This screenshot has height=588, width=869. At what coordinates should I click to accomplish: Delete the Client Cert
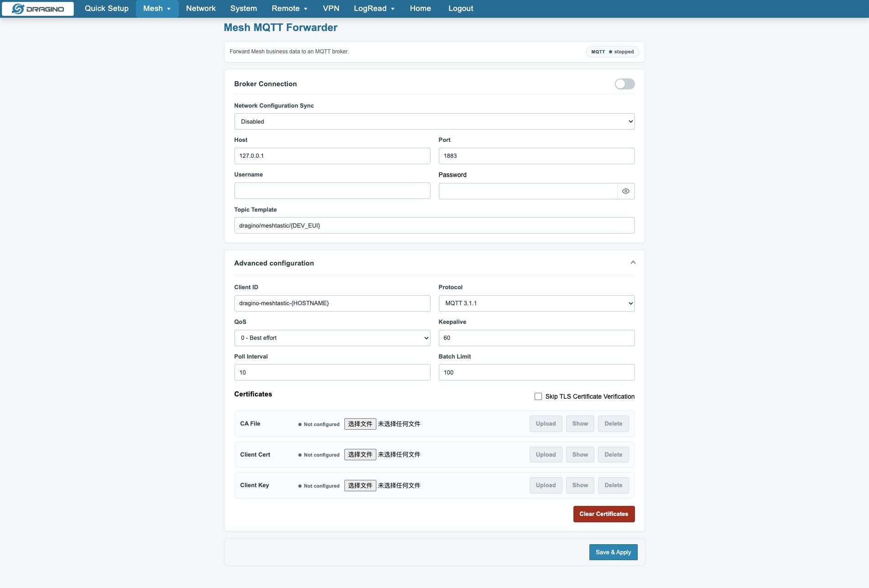pyautogui.click(x=613, y=455)
